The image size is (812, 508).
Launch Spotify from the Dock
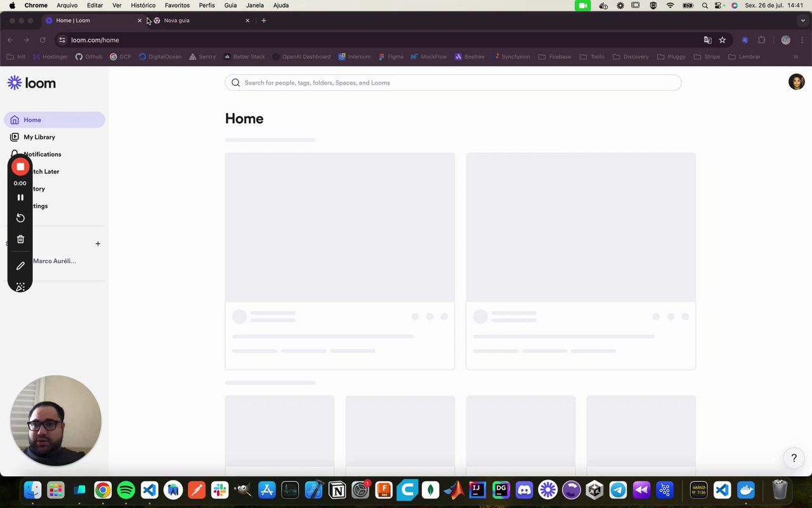click(126, 490)
